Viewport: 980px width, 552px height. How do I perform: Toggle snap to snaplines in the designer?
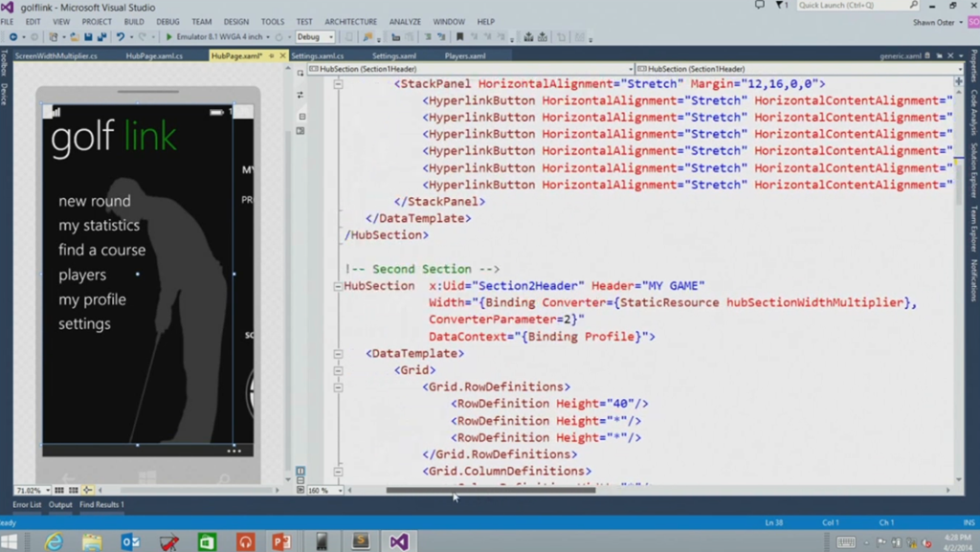coord(87,490)
